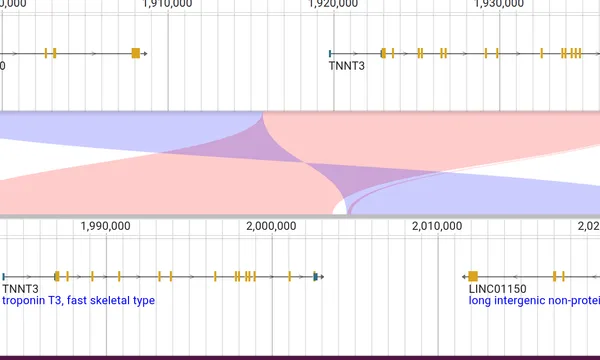
Task: Click the TNNT3 gene name in the bottom track
Action: [x=20, y=289]
